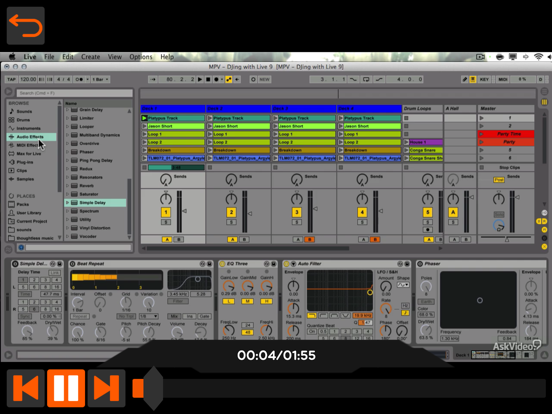The width and height of the screenshot is (552, 414).
Task: Toggle the Loop switch in transport
Action: (366, 80)
